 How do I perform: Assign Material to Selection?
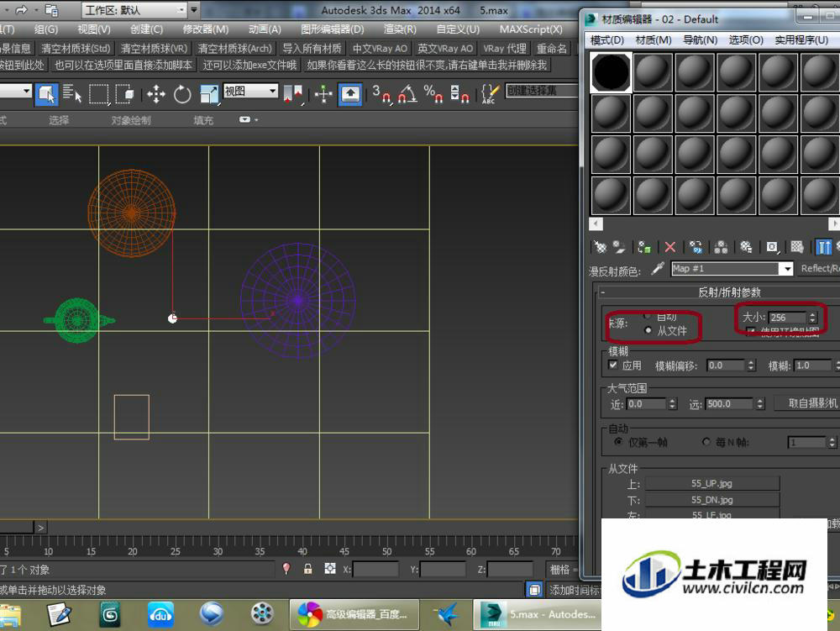(x=644, y=247)
